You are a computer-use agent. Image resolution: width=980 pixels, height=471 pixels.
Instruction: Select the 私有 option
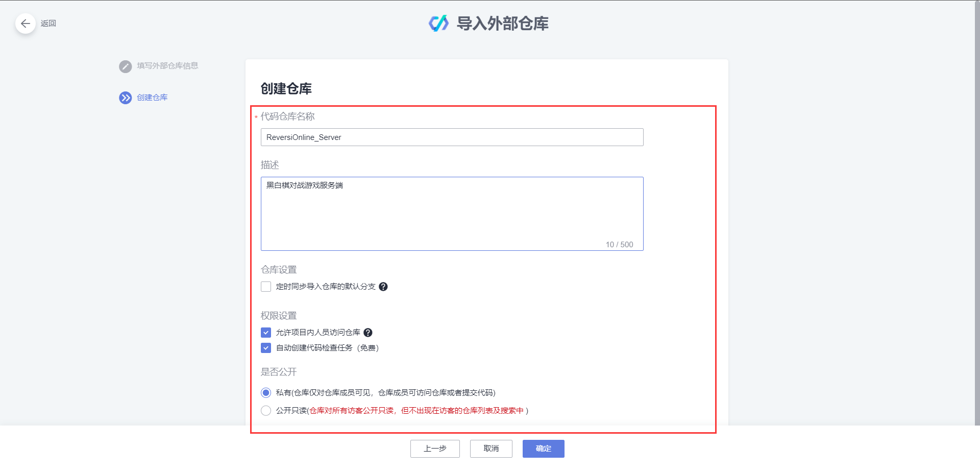265,392
